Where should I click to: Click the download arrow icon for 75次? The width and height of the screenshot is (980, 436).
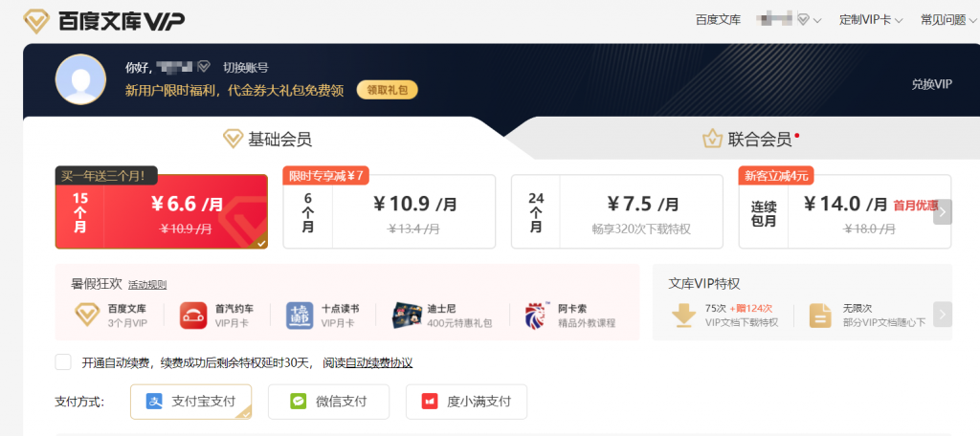(683, 316)
